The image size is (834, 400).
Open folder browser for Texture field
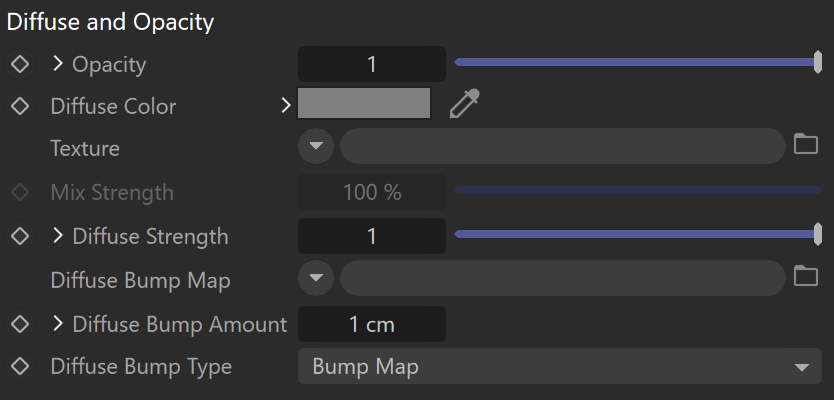pos(806,144)
